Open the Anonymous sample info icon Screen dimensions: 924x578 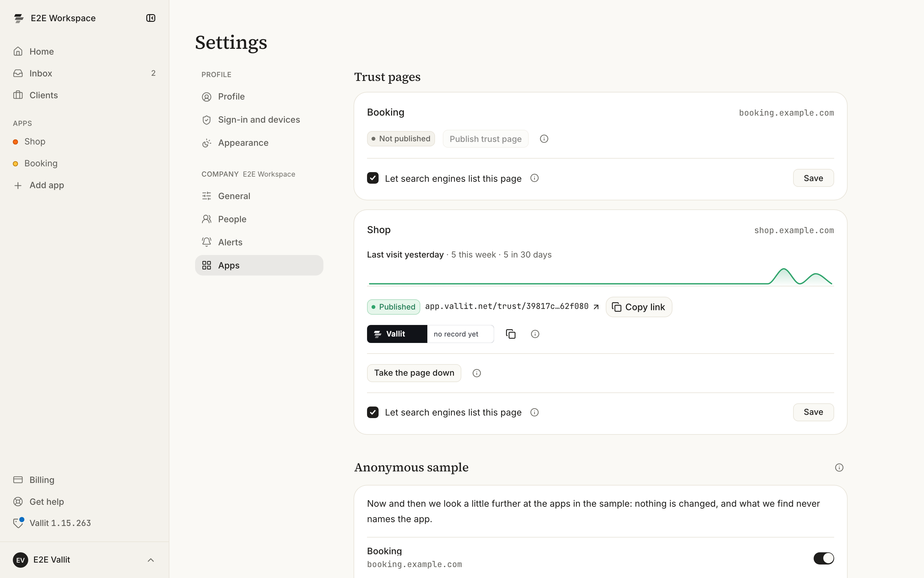point(839,468)
